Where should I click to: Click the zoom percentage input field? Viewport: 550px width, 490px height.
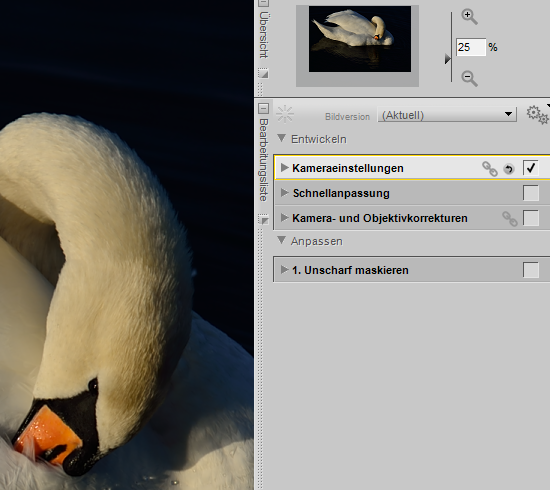pyautogui.click(x=471, y=47)
